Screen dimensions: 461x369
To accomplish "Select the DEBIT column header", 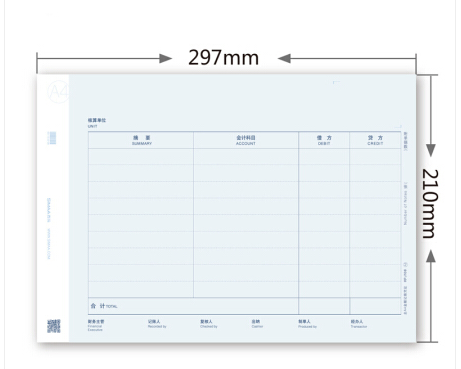I will pos(324,140).
